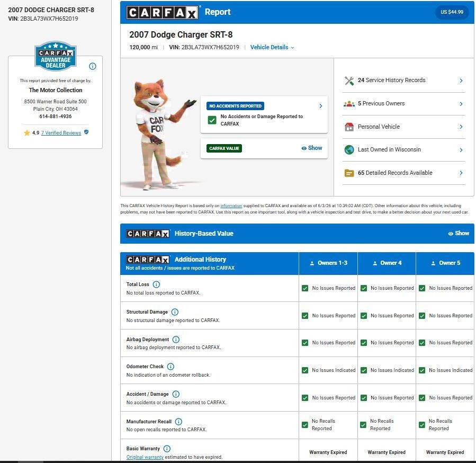Click Structural Damage checkmark for Owner 4
Viewport: 476px width, 463px height.
coord(363,316)
